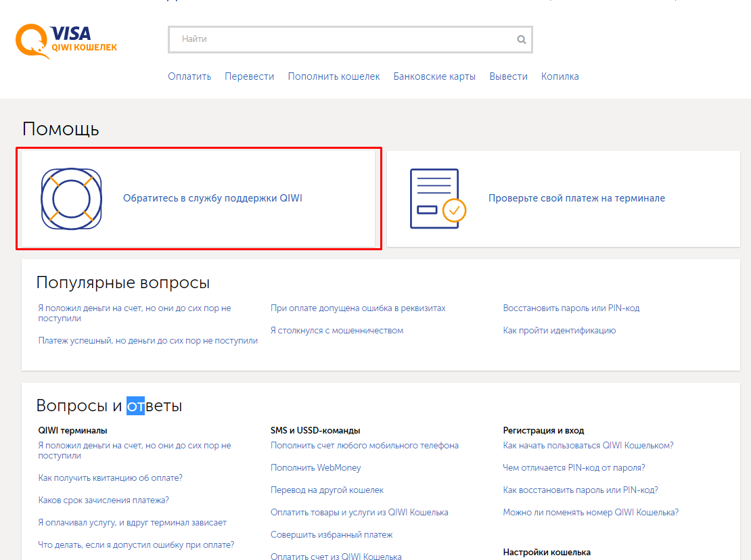Open the Оплатить menu item
The height and width of the screenshot is (560, 751).
(189, 76)
